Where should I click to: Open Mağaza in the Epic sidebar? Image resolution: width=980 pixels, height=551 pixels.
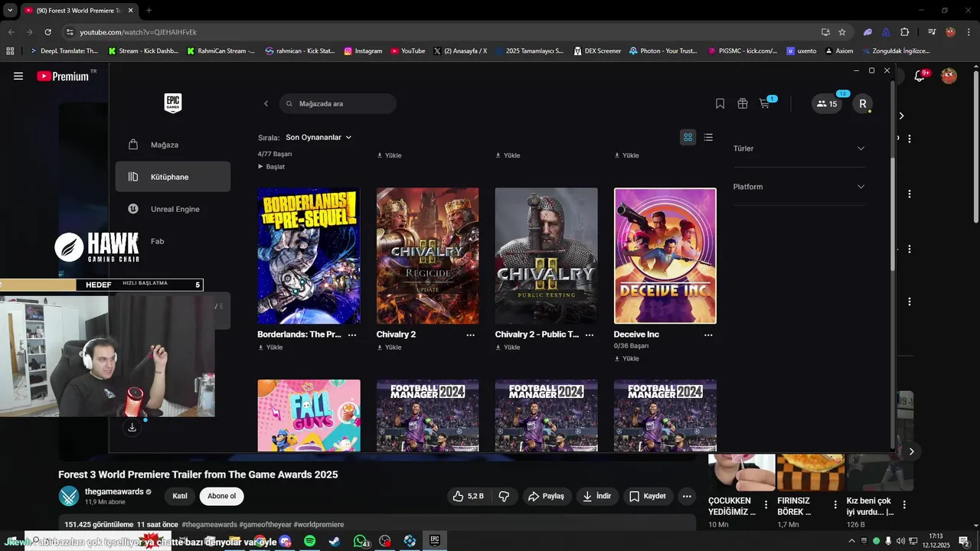click(x=173, y=145)
